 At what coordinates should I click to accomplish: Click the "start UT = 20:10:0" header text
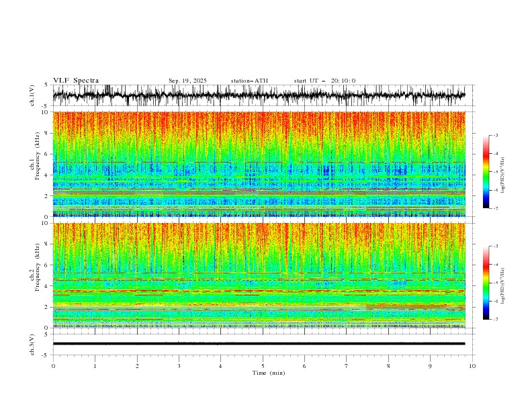[324, 81]
